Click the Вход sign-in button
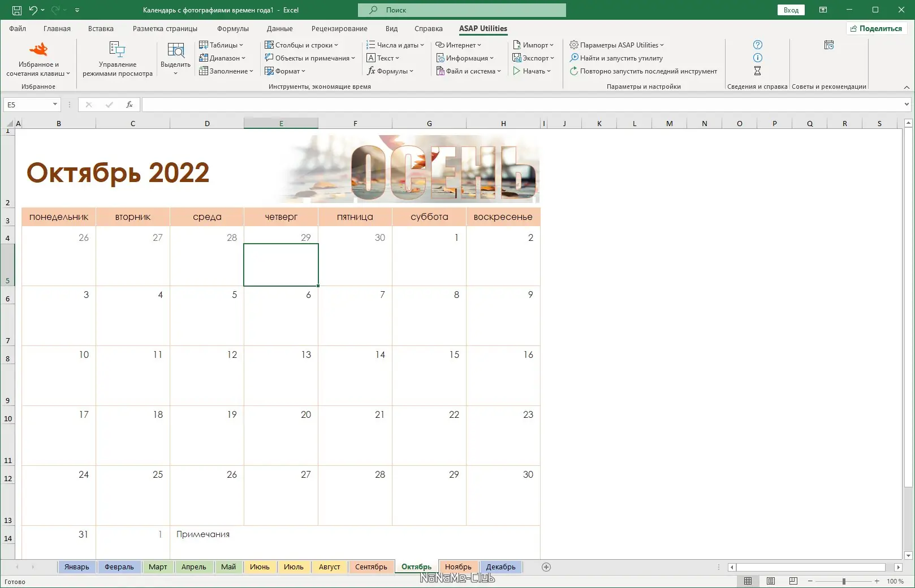The height and width of the screenshot is (588, 915). point(791,10)
